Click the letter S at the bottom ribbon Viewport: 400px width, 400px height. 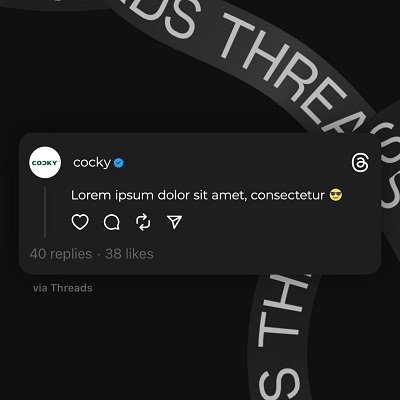280,383
